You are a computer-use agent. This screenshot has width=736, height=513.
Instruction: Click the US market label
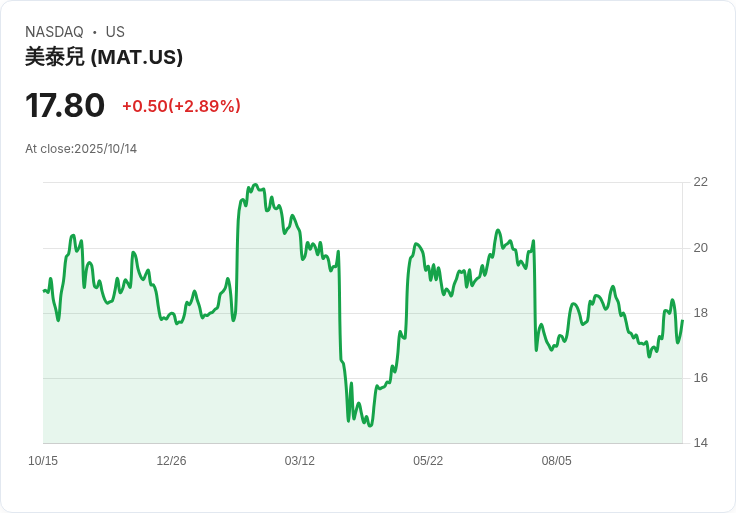pyautogui.click(x=115, y=32)
